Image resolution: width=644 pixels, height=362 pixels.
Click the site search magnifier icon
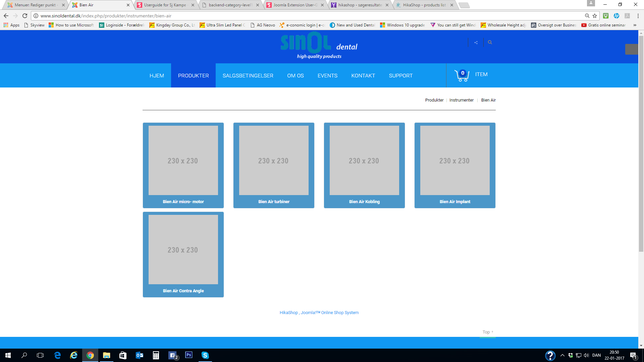(490, 42)
